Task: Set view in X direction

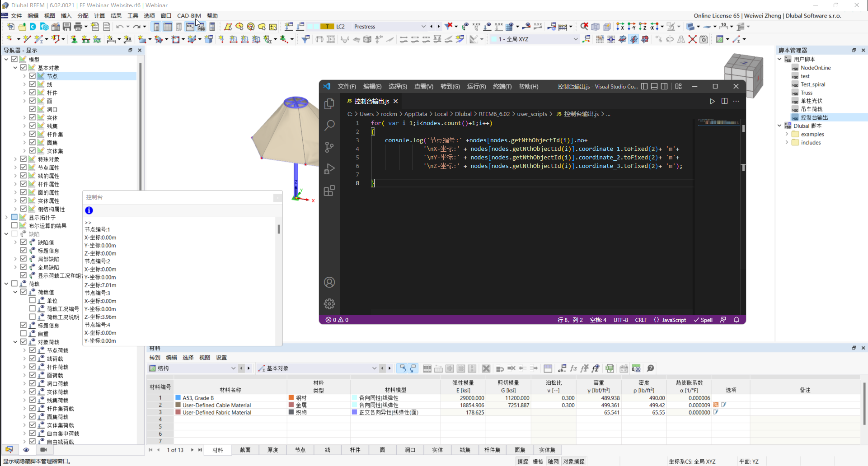Action: point(620,27)
